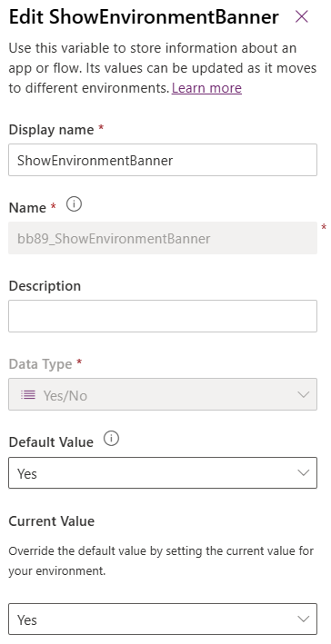Click the Default Value label
This screenshot has width=331, height=644.
pyautogui.click(x=51, y=442)
